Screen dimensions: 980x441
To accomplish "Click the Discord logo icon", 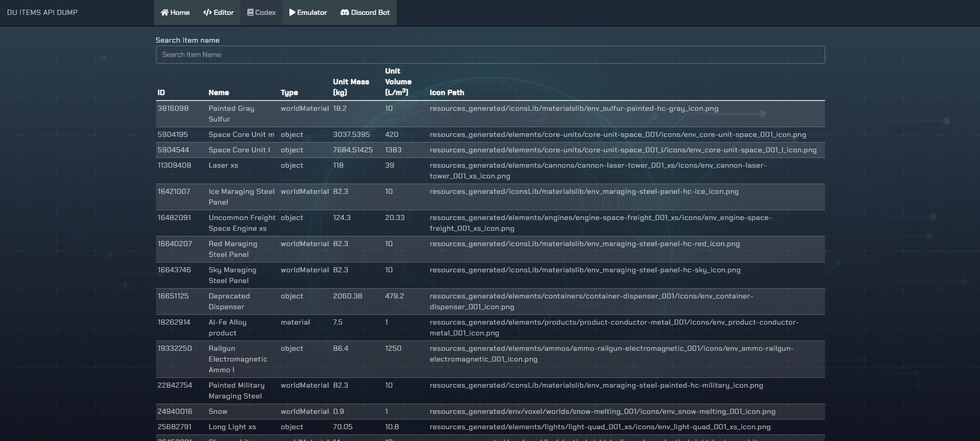I will (345, 12).
